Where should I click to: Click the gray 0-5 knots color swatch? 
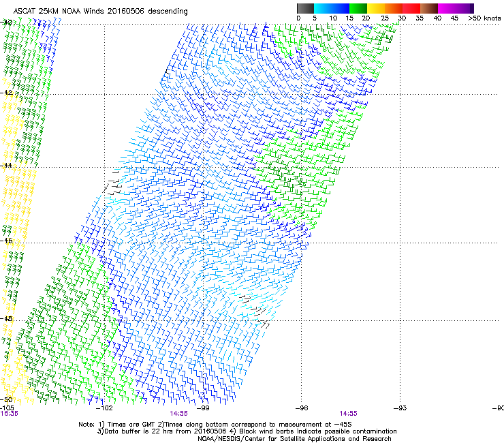pos(305,8)
